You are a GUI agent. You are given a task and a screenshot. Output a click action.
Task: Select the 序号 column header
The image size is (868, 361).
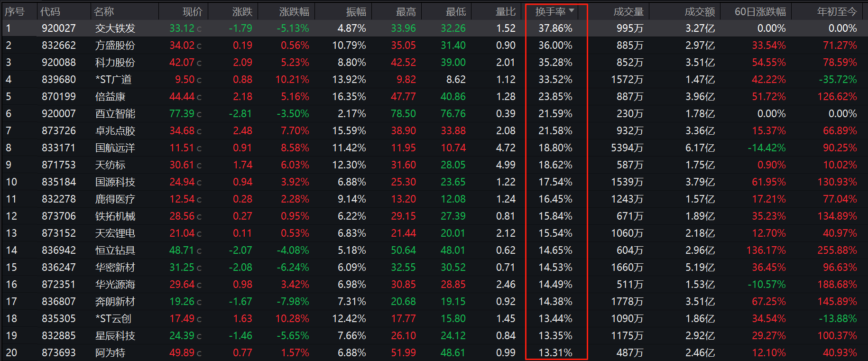click(x=14, y=11)
